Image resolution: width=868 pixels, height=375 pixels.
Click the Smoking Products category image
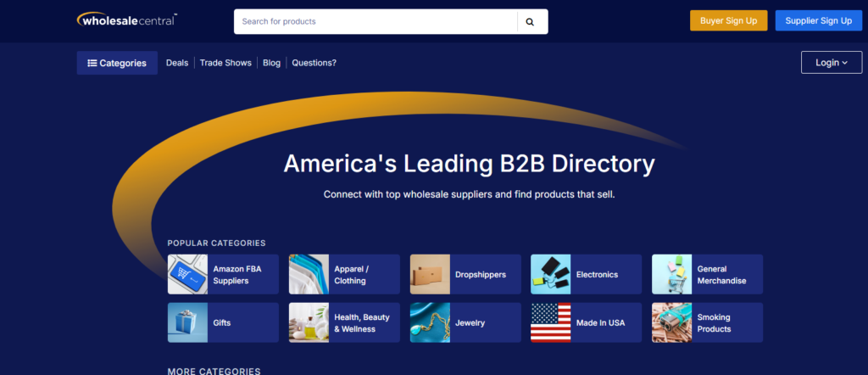click(x=671, y=322)
